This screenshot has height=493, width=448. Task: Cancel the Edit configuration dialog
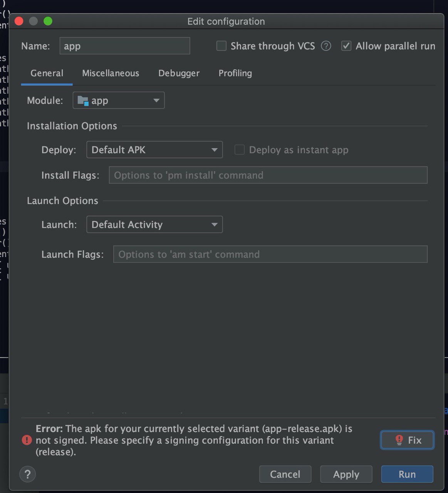click(285, 474)
